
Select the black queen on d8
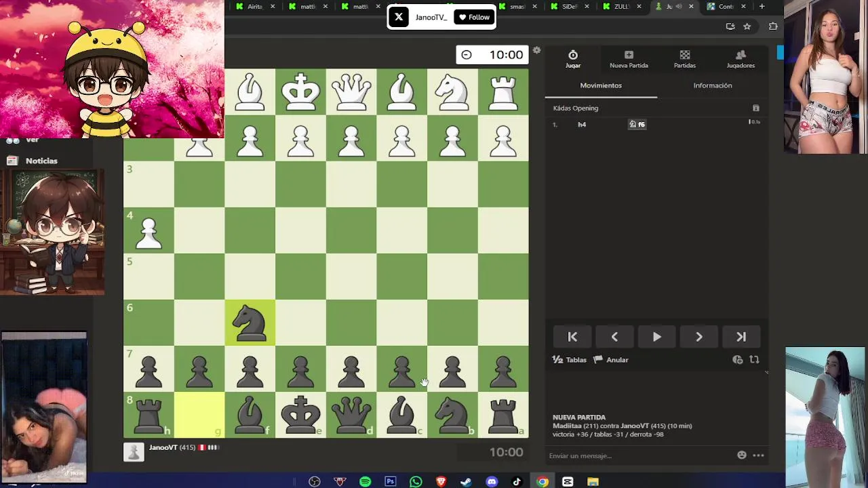351,415
